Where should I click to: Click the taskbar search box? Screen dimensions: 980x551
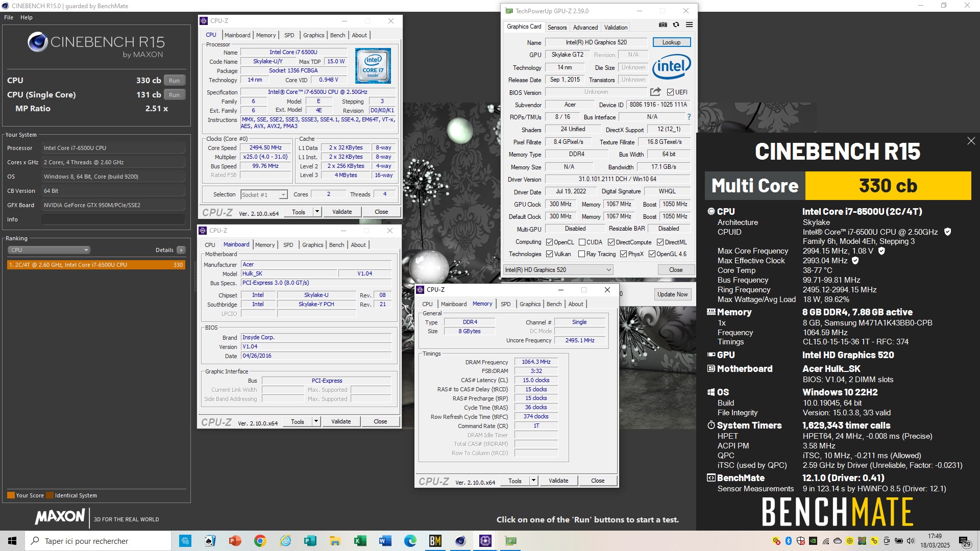tap(98, 541)
